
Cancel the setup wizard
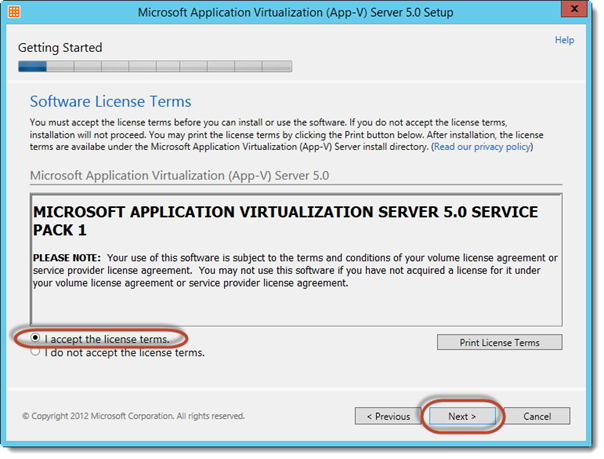(537, 416)
